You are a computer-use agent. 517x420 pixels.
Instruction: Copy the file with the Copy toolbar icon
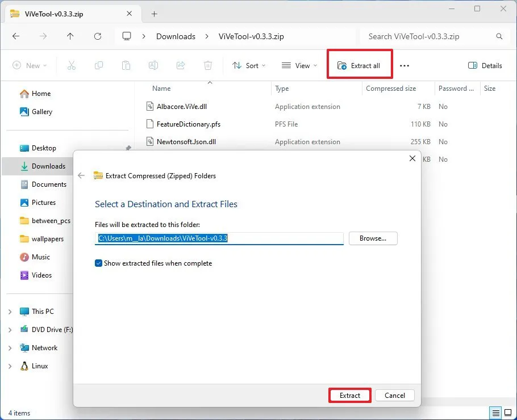(99, 65)
